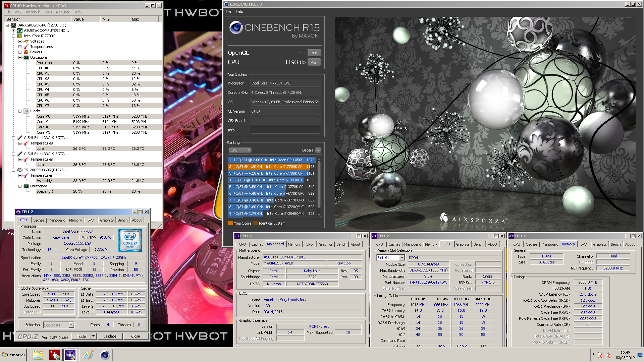
Task: Open CPU-Z purple chip taskbar icon
Action: pyautogui.click(x=70, y=355)
